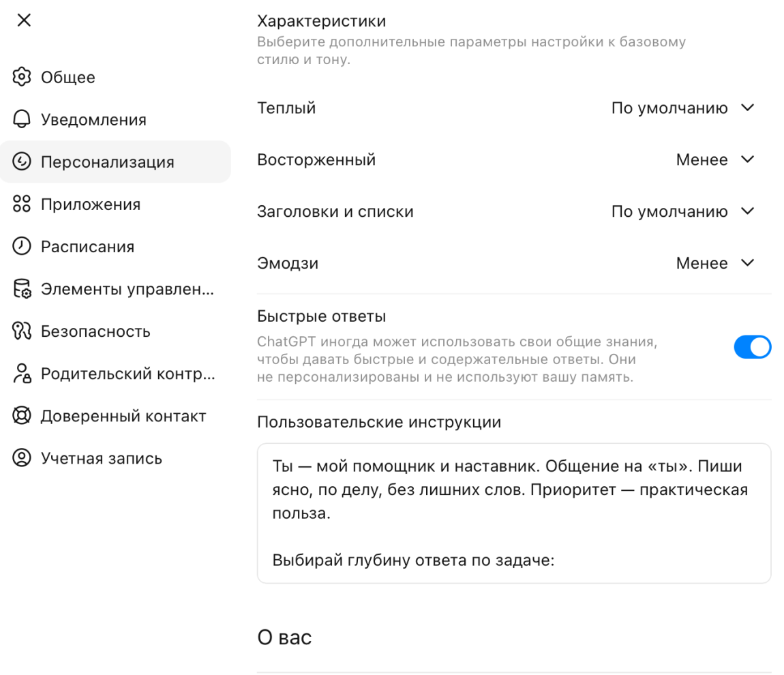Expand the Теплый dropdown set to По умолчанию

(x=682, y=108)
